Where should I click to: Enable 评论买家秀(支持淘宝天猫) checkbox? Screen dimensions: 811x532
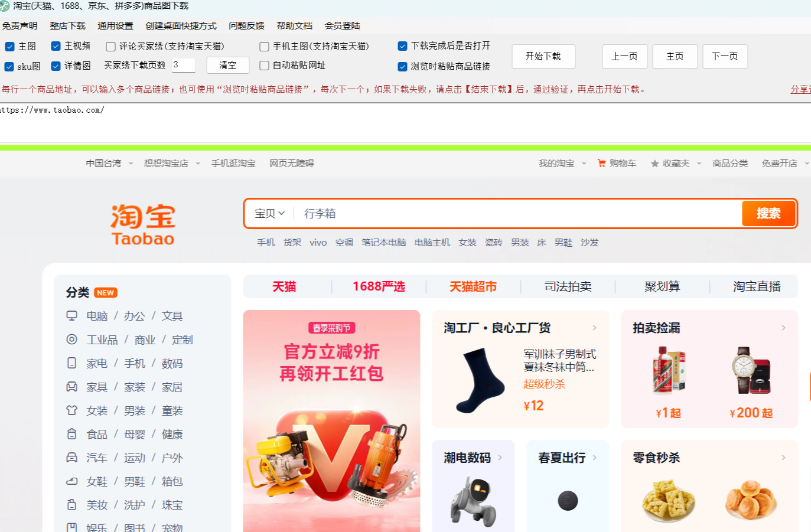pyautogui.click(x=110, y=47)
